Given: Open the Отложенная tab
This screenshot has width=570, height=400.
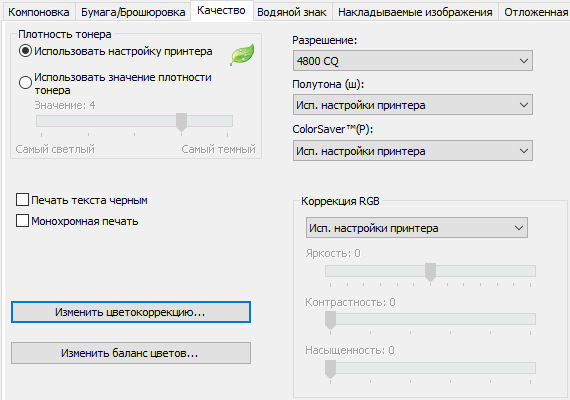Looking at the screenshot, I should (x=535, y=12).
